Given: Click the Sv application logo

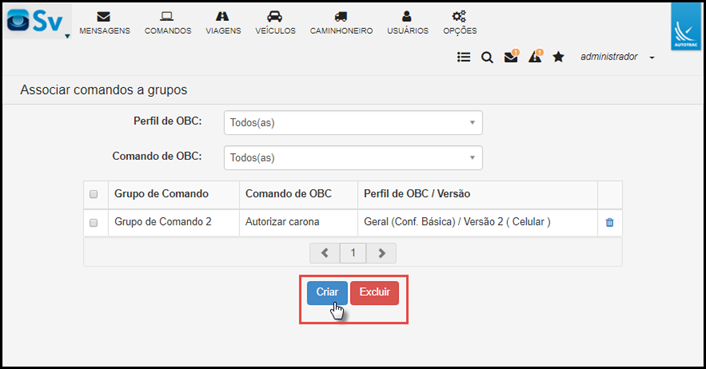Looking at the screenshot, I should pos(35,21).
